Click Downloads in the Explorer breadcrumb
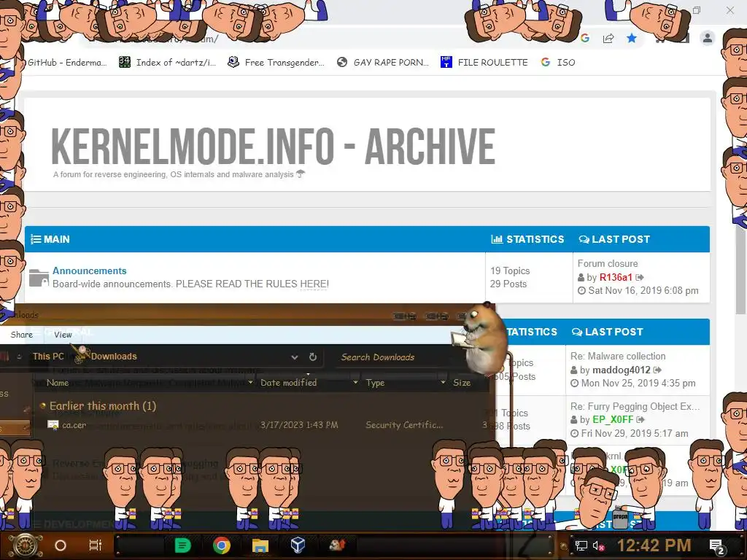 114,356
